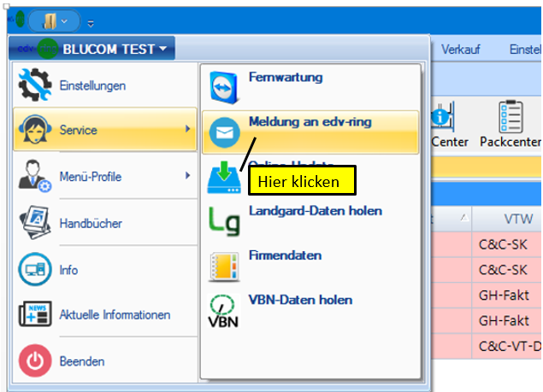Open the quick access door icon dropdown
The width and height of the screenshot is (543, 392).
point(53,20)
